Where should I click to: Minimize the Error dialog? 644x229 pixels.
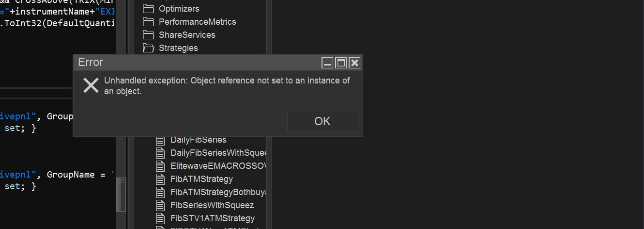coord(328,63)
